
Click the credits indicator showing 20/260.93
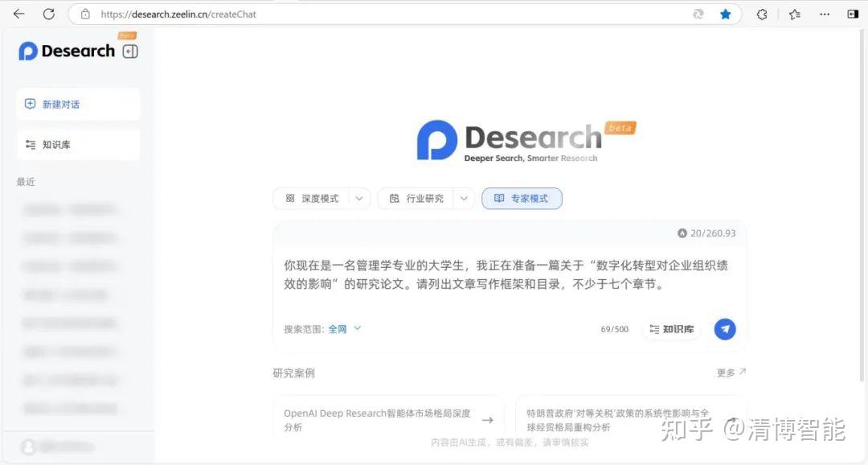click(x=706, y=232)
